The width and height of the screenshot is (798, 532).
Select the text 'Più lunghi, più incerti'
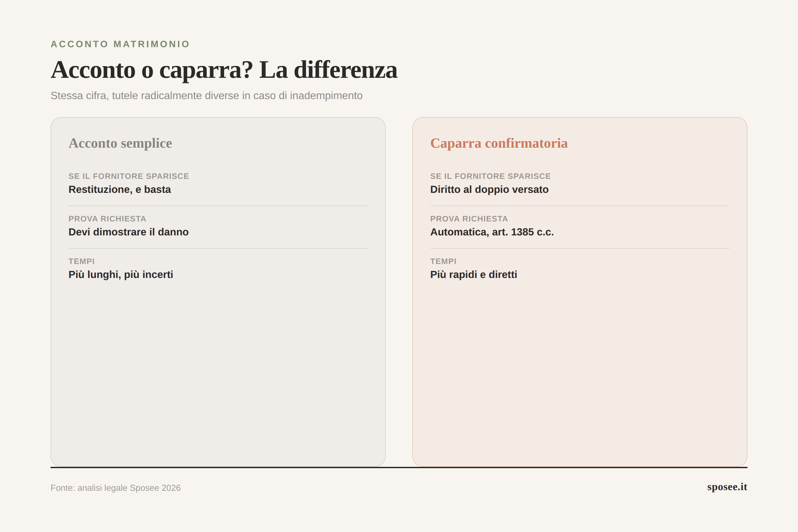click(x=121, y=275)
